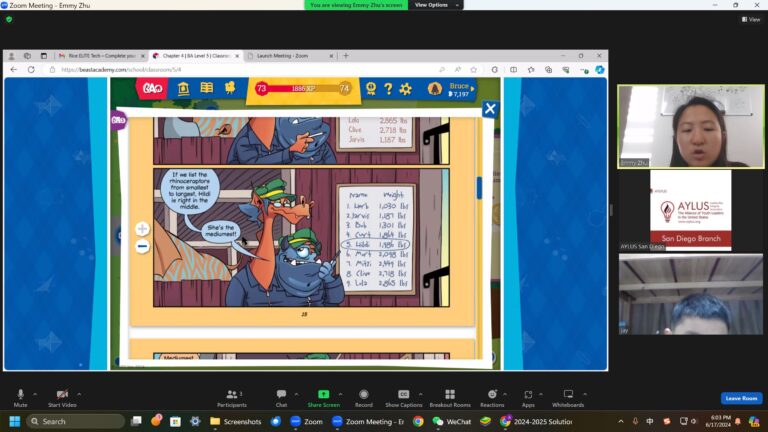This screenshot has height=432, width=768.
Task: Reload the Beast Academy page
Action: [31, 70]
